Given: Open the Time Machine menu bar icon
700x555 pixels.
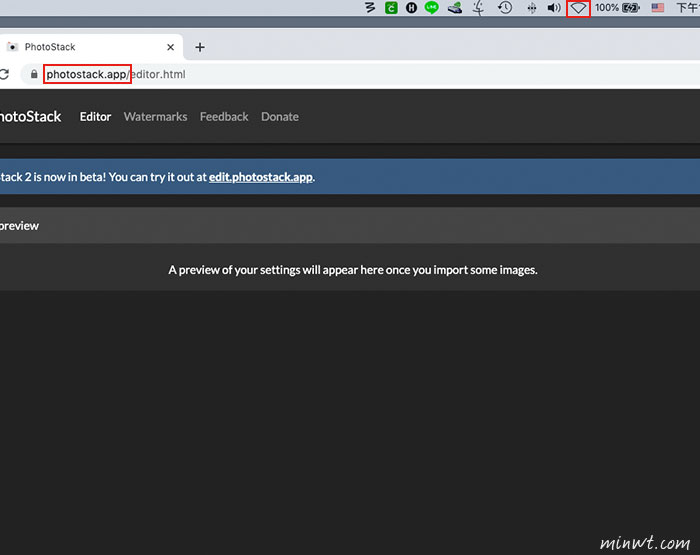Looking at the screenshot, I should click(x=505, y=8).
